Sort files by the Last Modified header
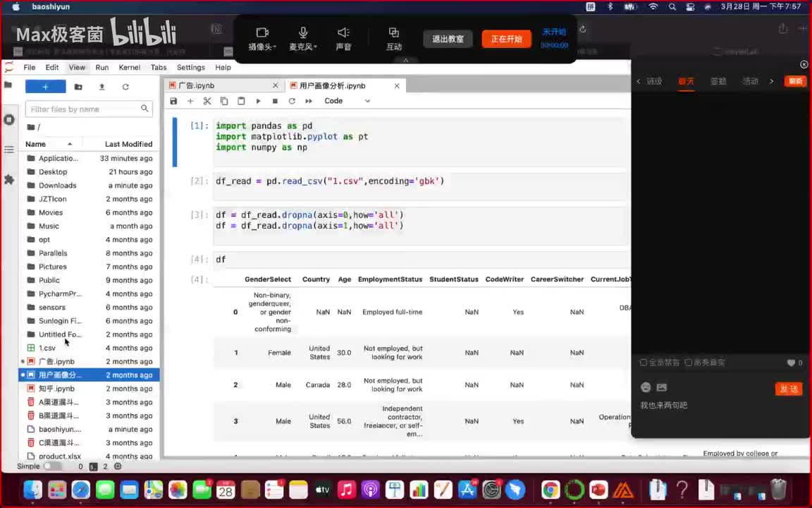The image size is (812, 508). (x=128, y=144)
